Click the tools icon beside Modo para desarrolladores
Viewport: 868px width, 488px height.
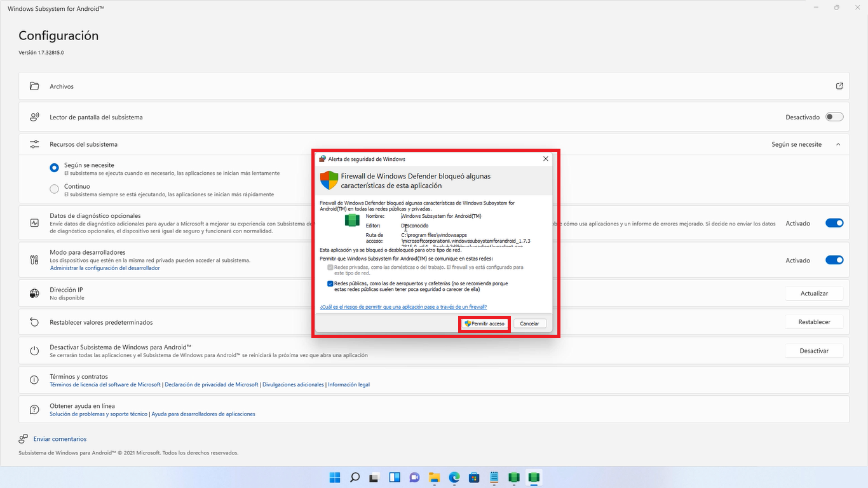[x=34, y=260]
